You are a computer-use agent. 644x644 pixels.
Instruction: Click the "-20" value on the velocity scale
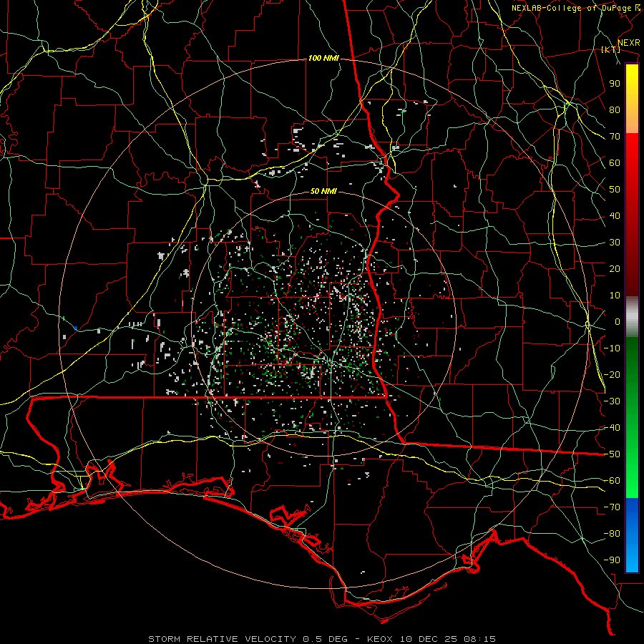(x=612, y=375)
